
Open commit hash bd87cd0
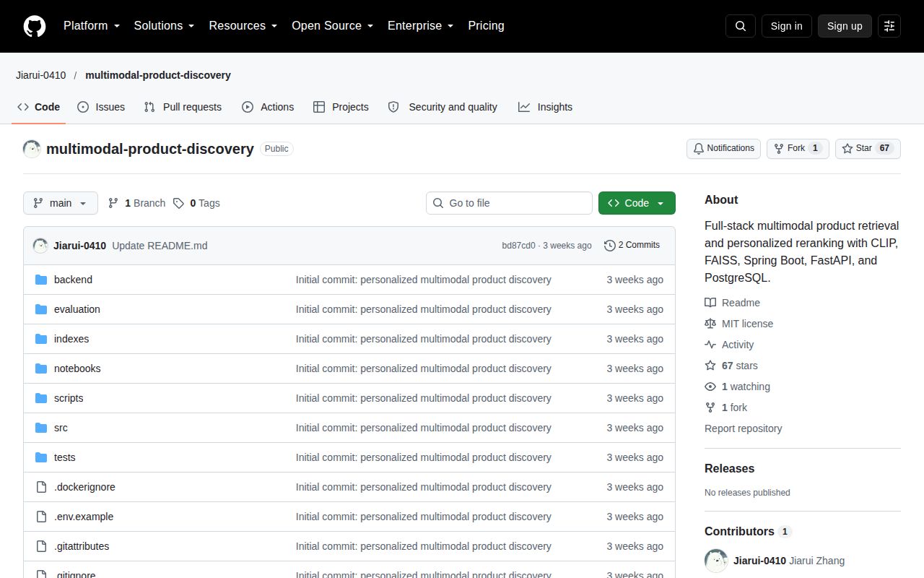coord(519,246)
